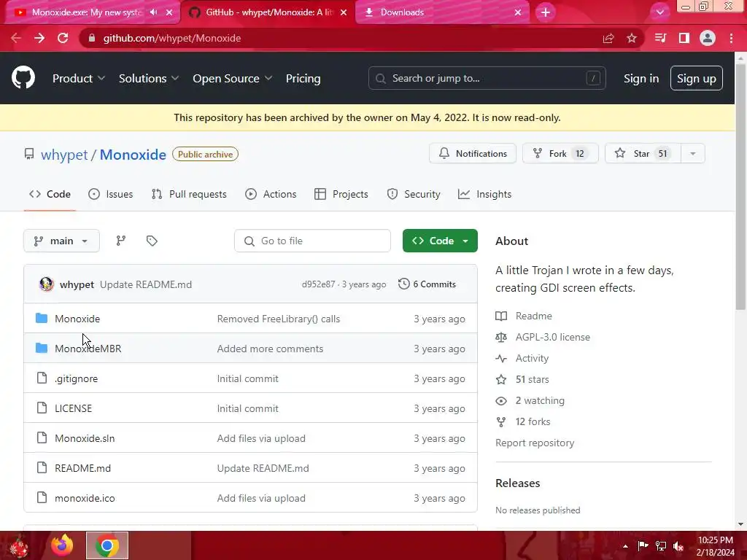Open the main branch selector dropdown
This screenshot has width=747, height=560.
[x=61, y=241]
